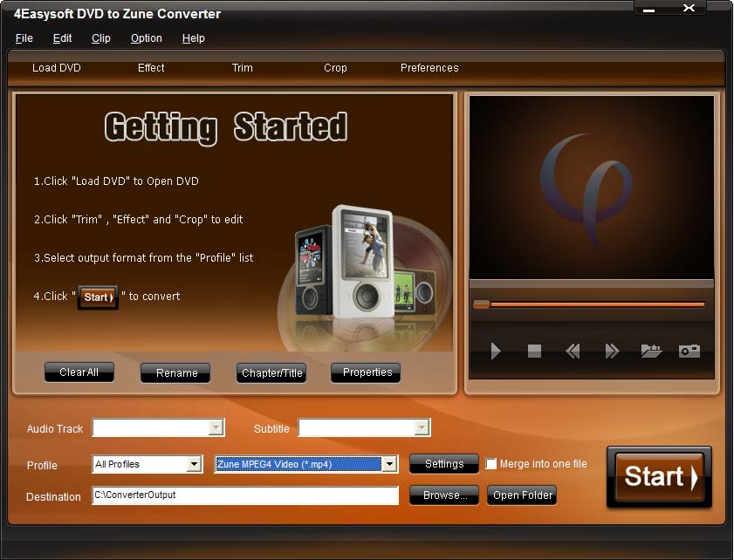The width and height of the screenshot is (734, 560).
Task: Click the fast forward playback icon
Action: pos(612,351)
